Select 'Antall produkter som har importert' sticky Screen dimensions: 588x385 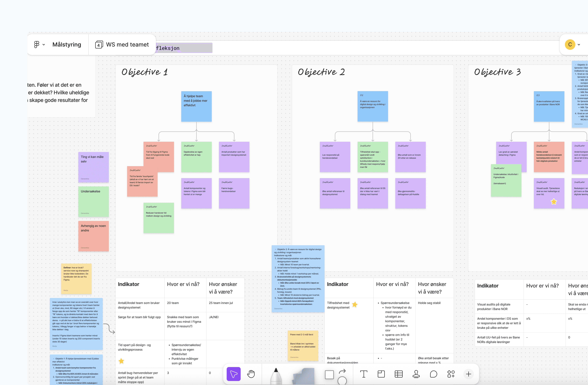(234, 157)
